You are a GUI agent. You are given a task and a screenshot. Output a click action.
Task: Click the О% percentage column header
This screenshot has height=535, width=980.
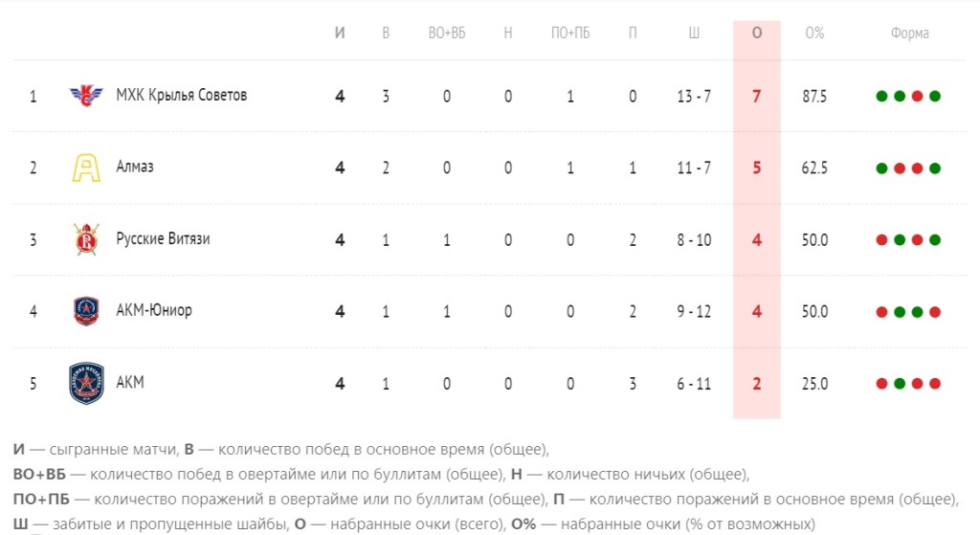click(814, 33)
